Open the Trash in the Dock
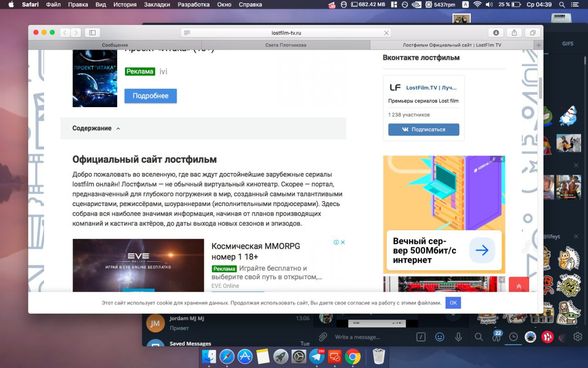Screen dimensions: 588x368 click(x=379, y=356)
